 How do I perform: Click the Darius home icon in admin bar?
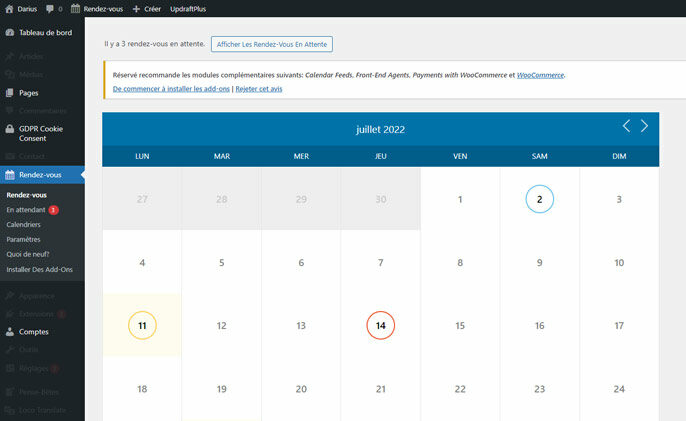(9, 9)
